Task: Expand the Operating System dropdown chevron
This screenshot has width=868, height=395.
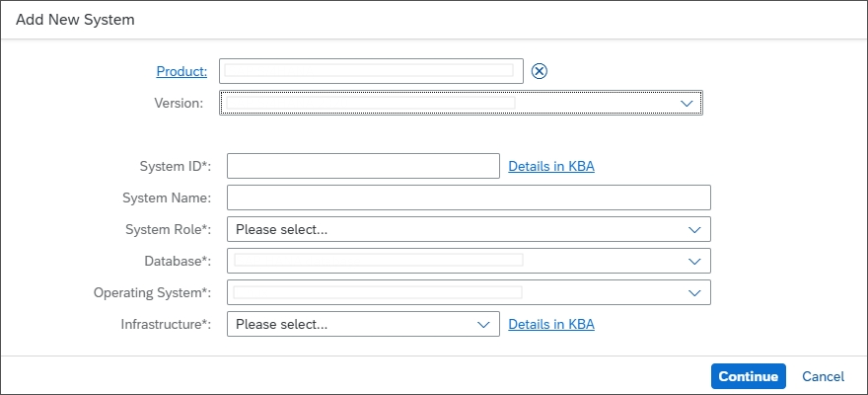Action: 695,292
